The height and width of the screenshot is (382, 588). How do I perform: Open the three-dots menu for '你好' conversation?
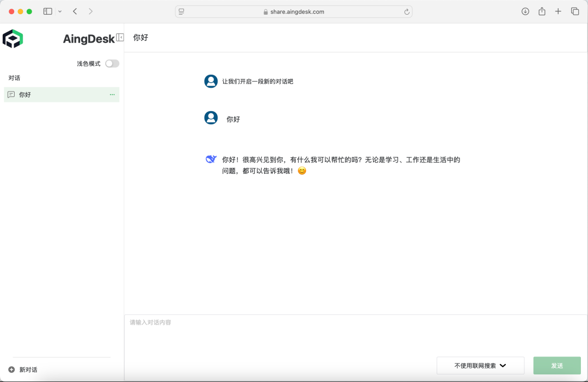[112, 95]
